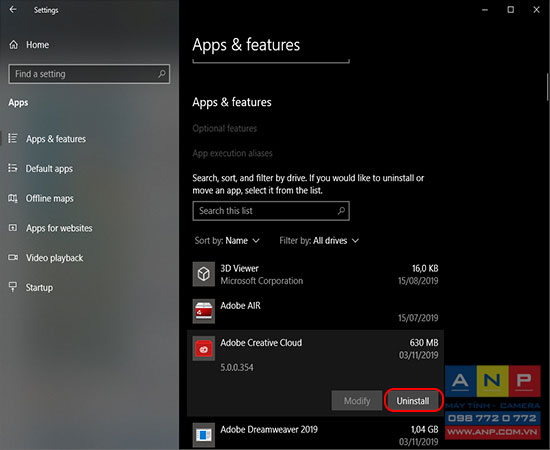Open Video playback section
Screen dimensions: 550x450
(54, 258)
